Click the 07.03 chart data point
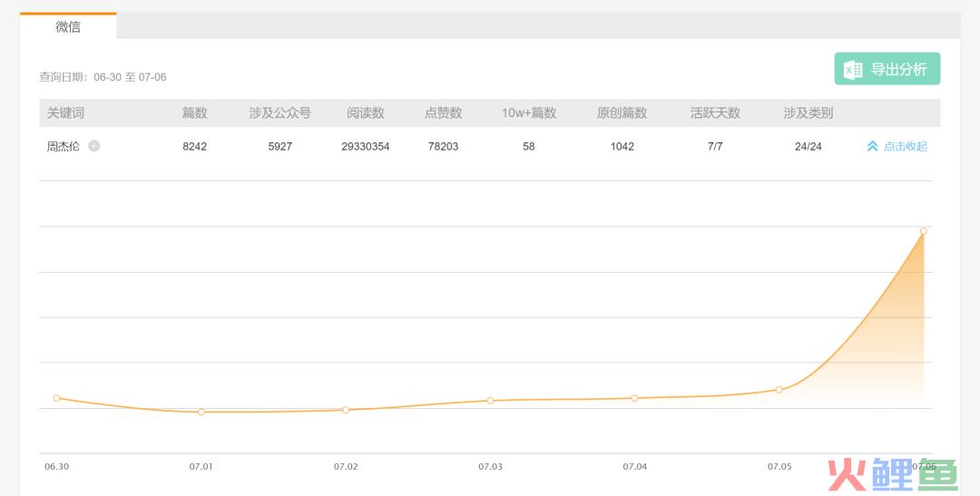The height and width of the screenshot is (496, 980). click(x=490, y=401)
